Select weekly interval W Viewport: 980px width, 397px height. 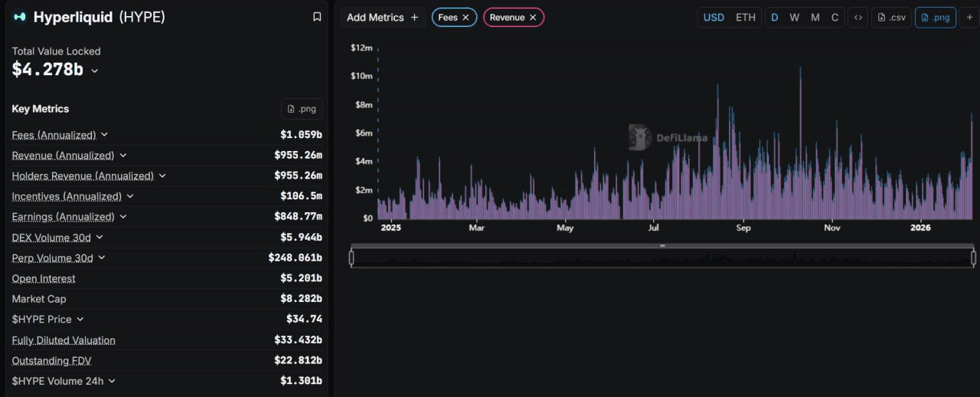tap(795, 18)
